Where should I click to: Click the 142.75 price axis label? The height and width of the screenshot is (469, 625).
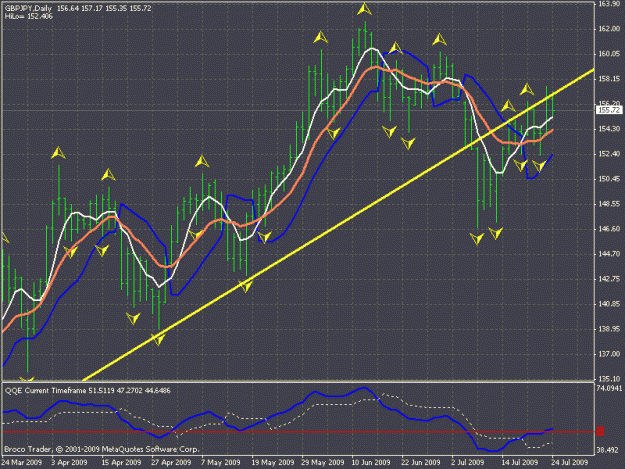(609, 279)
